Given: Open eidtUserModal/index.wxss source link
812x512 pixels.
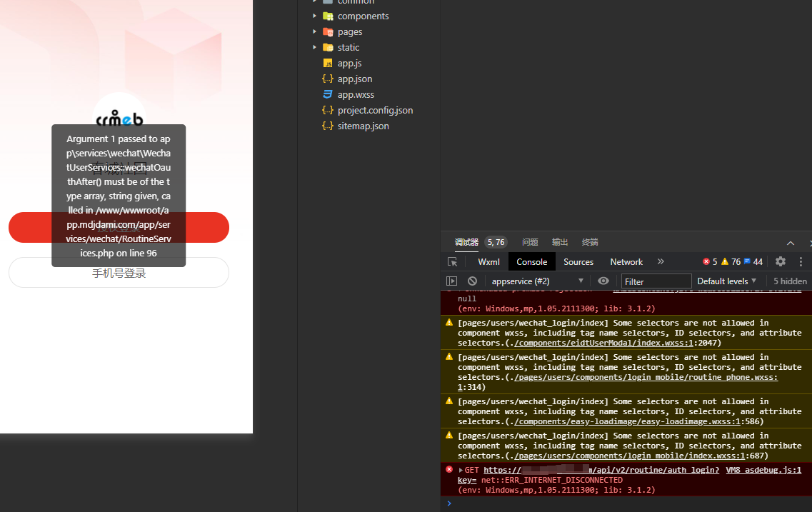Looking at the screenshot, I should (x=603, y=343).
